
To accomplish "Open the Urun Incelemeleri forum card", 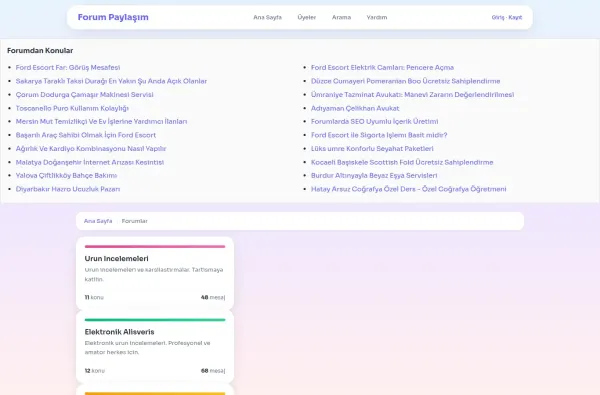I will pos(155,273).
